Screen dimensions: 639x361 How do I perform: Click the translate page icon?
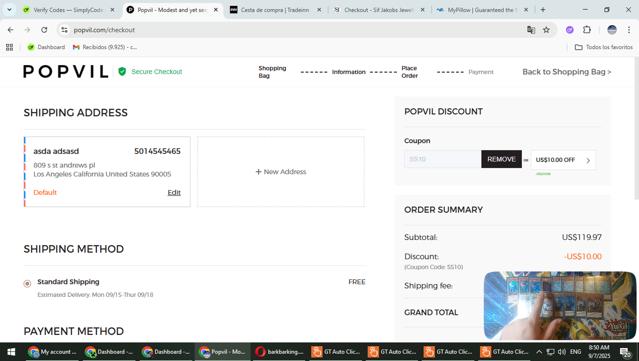531,30
